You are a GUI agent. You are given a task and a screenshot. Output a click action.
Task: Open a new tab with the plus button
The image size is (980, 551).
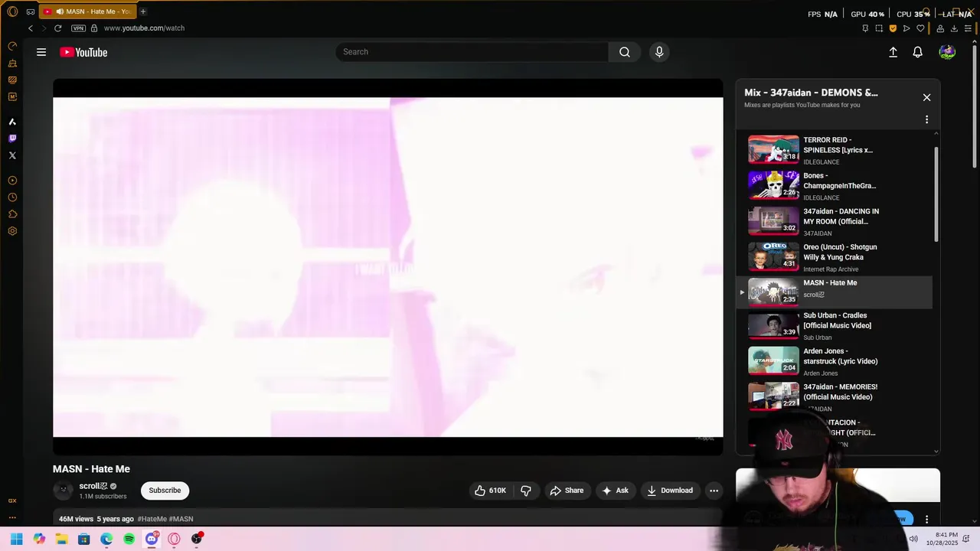click(142, 11)
